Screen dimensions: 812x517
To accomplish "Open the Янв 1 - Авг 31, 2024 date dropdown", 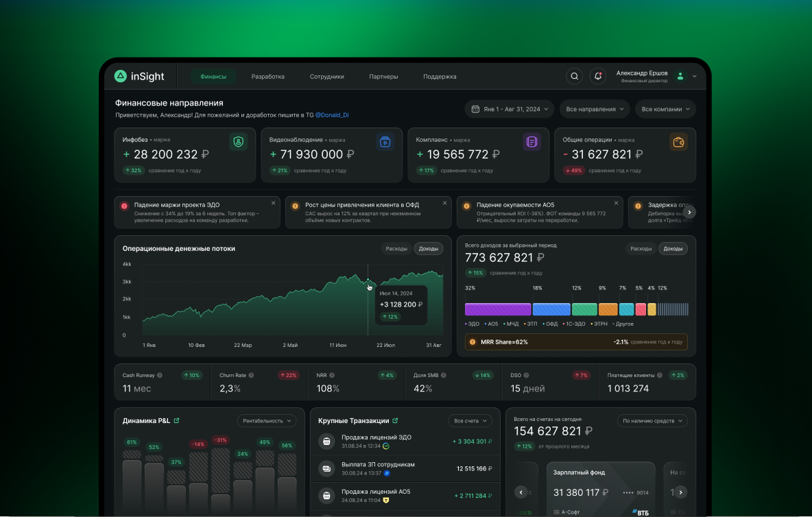I will click(510, 109).
